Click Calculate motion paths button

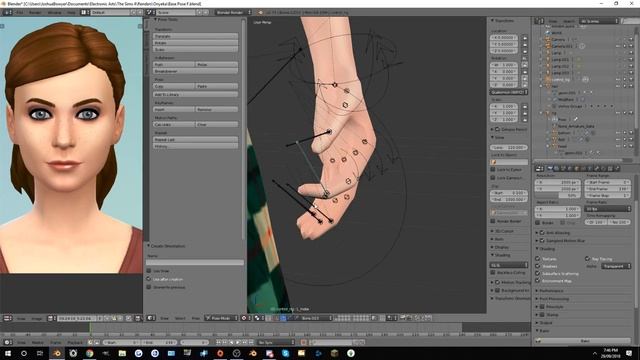(174, 124)
